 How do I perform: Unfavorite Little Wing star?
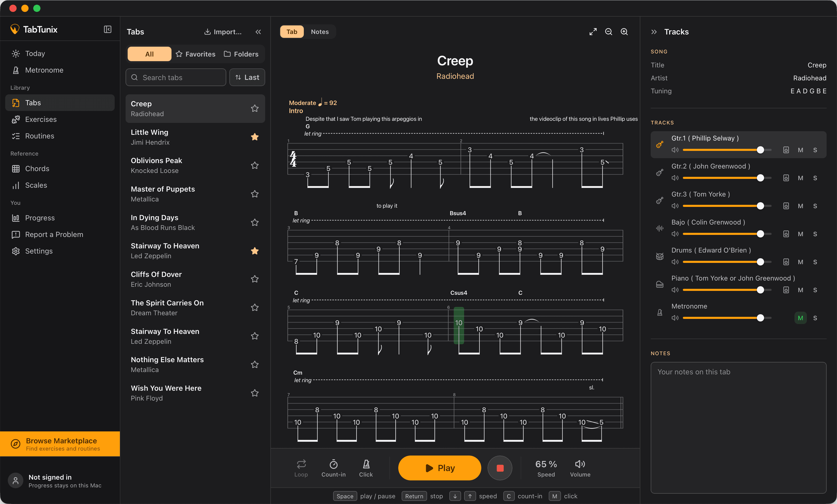coord(255,137)
